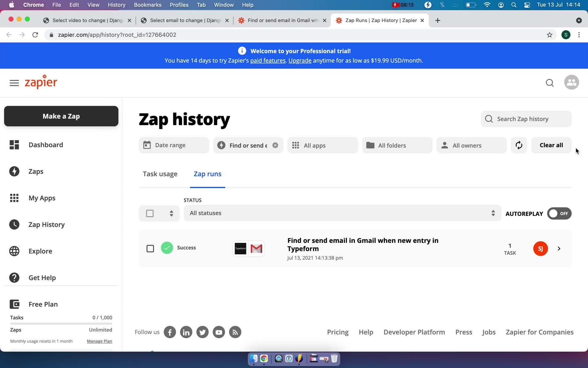Select the Zap runs tab
Screen dimensions: 588x368
coord(207,174)
